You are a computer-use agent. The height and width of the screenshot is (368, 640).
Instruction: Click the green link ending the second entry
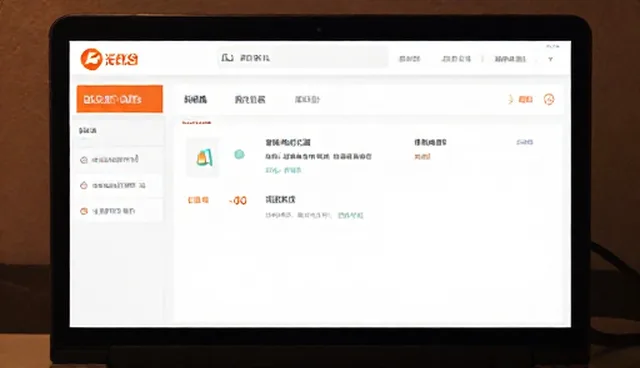tap(350, 215)
